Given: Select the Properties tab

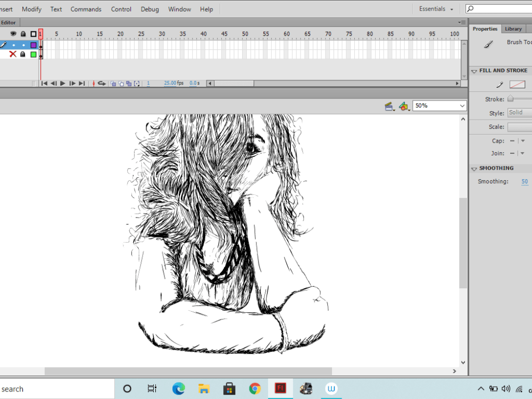Looking at the screenshot, I should [x=485, y=29].
